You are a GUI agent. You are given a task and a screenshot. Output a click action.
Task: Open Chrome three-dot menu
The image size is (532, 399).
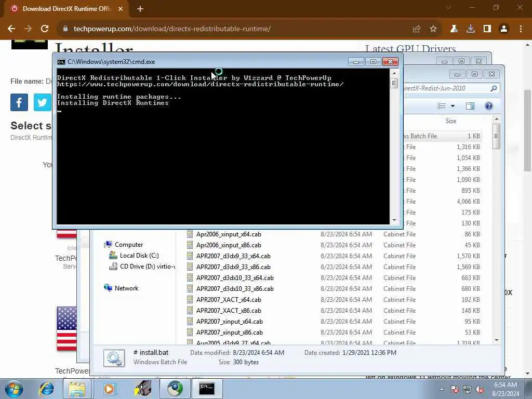pos(521,29)
